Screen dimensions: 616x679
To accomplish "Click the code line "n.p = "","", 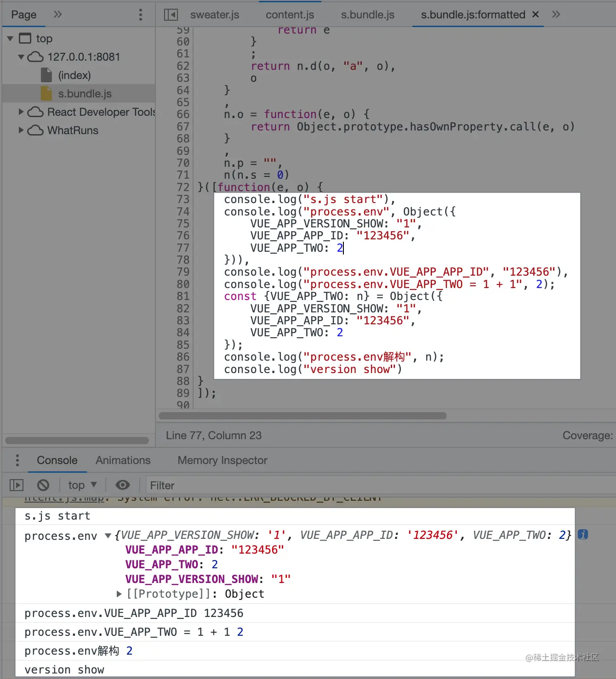I will (253, 163).
